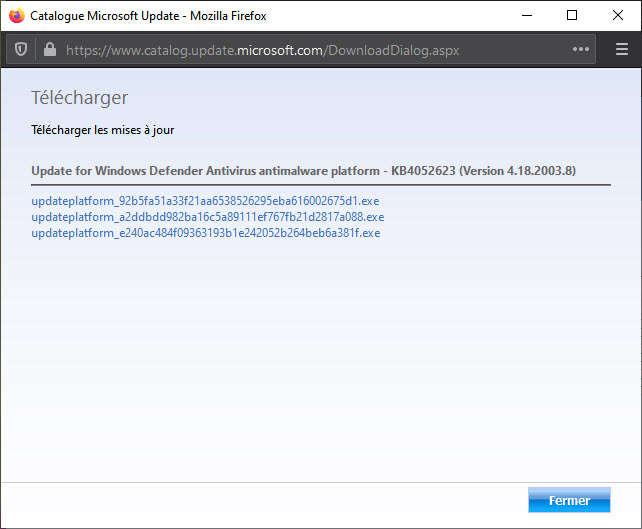The height and width of the screenshot is (529, 642).
Task: Click the KB4052623 update title text
Action: tap(303, 171)
